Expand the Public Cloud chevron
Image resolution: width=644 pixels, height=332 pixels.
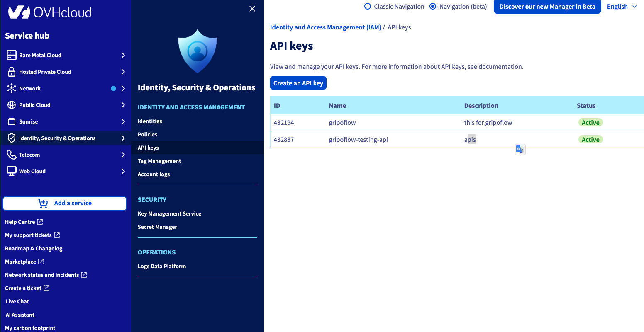pyautogui.click(x=123, y=105)
